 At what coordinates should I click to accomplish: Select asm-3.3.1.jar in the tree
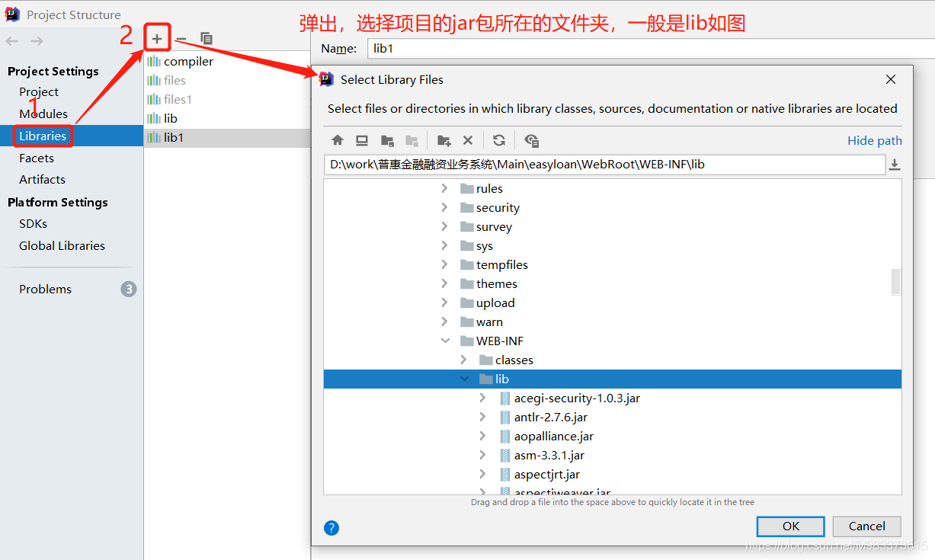coord(549,455)
